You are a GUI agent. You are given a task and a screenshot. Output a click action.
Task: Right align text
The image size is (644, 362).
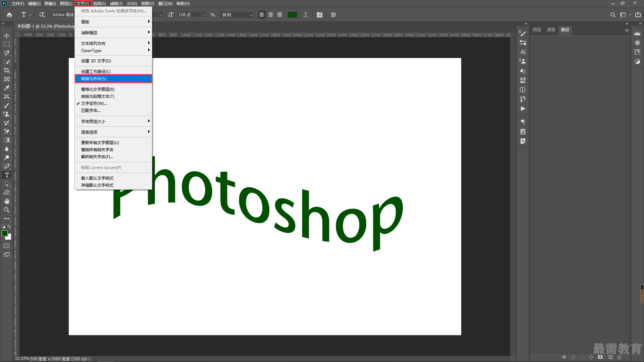(x=279, y=15)
